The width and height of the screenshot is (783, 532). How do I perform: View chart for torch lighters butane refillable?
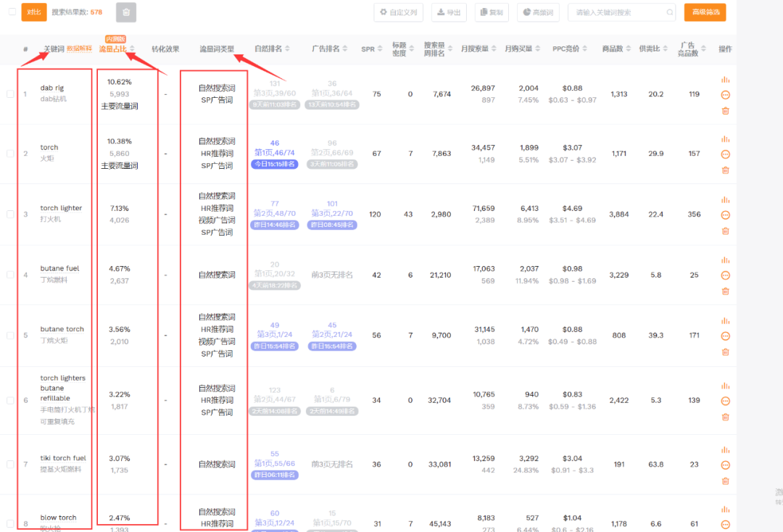tap(726, 386)
